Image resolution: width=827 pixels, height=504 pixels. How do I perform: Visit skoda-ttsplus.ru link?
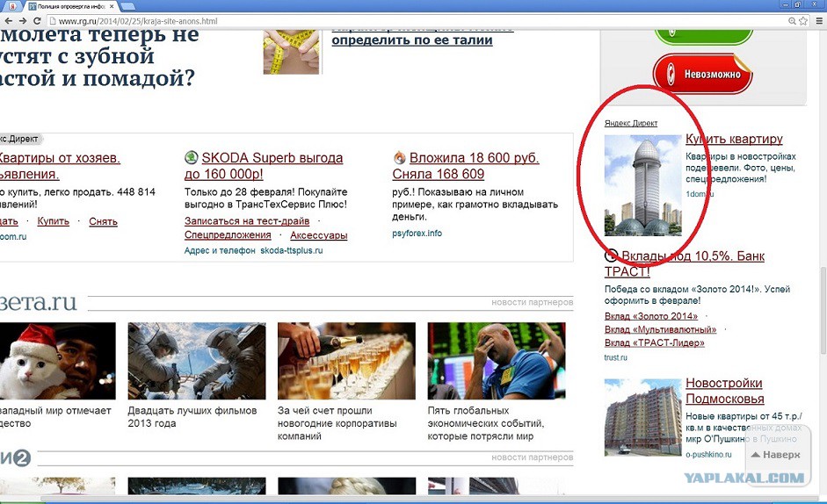tap(291, 250)
